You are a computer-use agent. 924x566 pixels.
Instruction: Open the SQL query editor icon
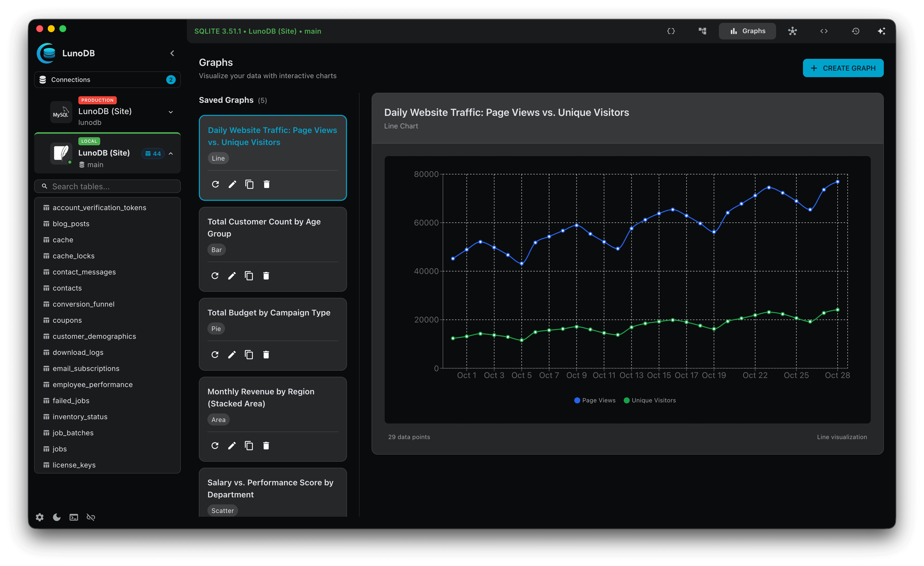click(x=671, y=31)
